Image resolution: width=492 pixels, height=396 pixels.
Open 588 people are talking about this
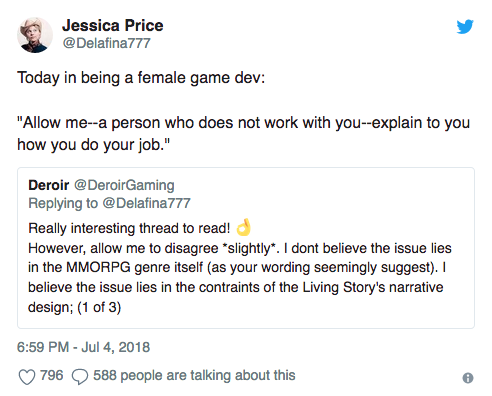coord(194,376)
